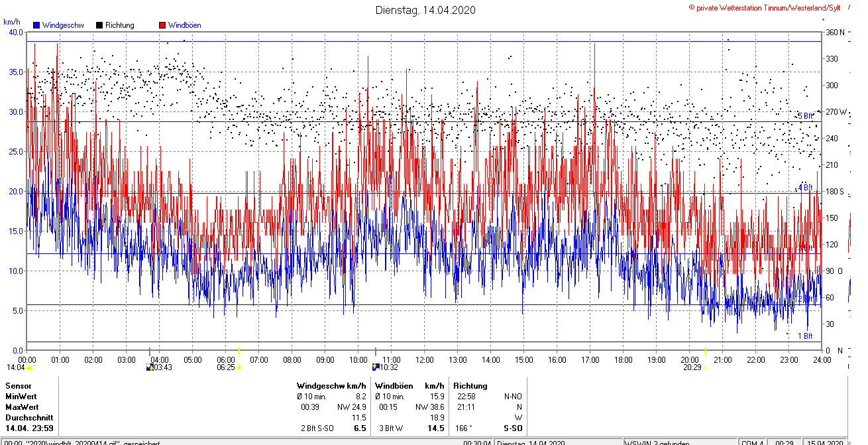Click the WSWIN 3 gefunden status entry
868x445 pixels.
657,443
